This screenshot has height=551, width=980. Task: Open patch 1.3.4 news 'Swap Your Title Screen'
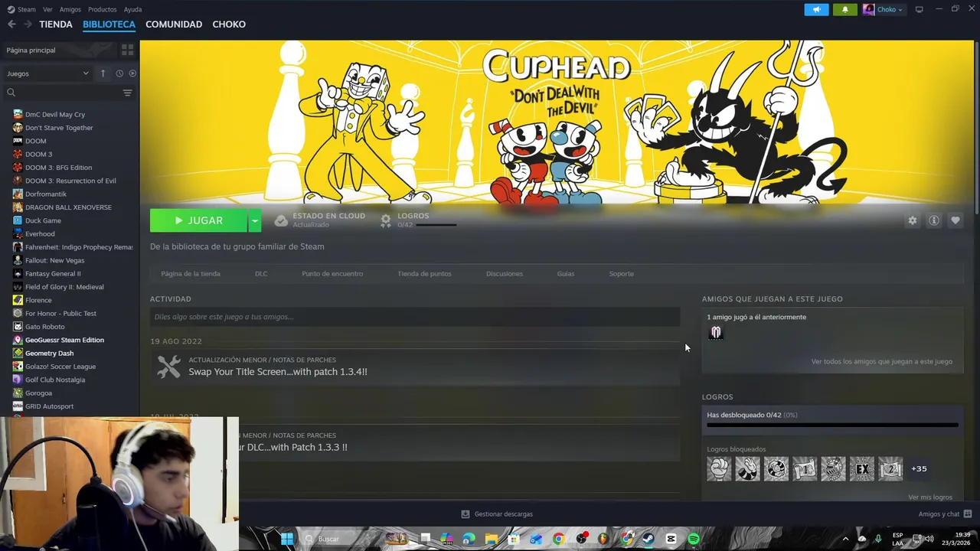(x=278, y=372)
